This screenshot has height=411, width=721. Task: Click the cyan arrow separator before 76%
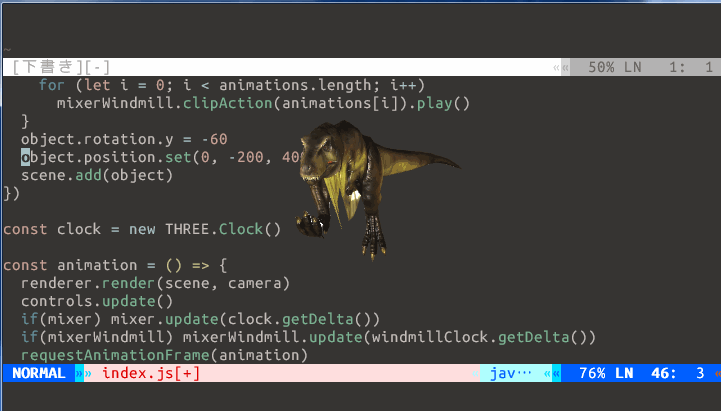click(556, 373)
